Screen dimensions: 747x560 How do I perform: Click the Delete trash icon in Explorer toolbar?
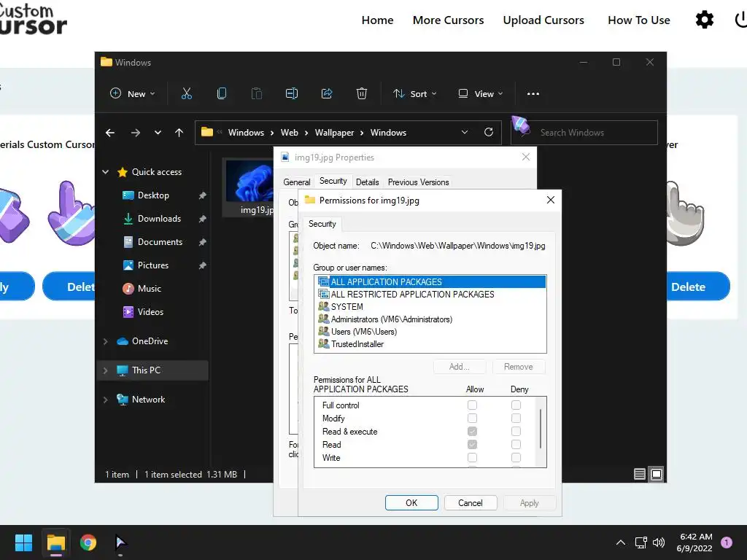pyautogui.click(x=362, y=94)
